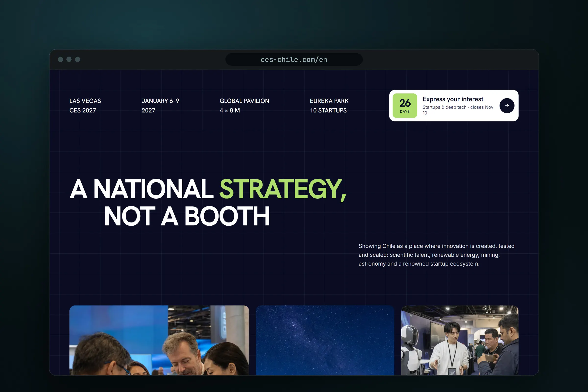This screenshot has height=392, width=588.
Task: Click the arrow icon on the interest card
Action: point(507,106)
